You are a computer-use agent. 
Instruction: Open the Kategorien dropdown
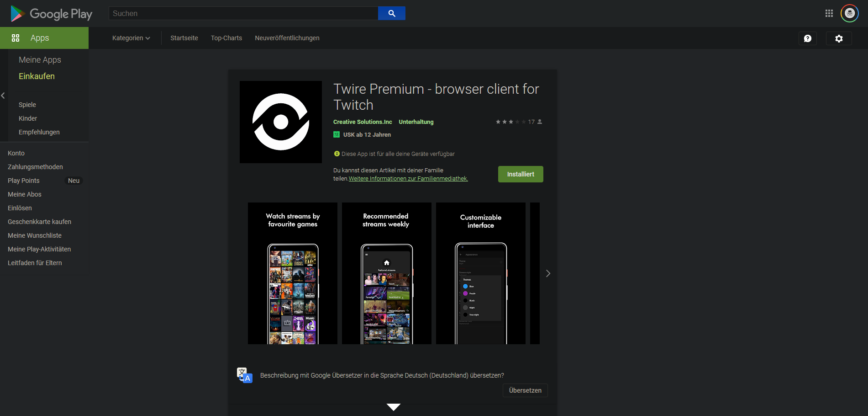pos(131,38)
